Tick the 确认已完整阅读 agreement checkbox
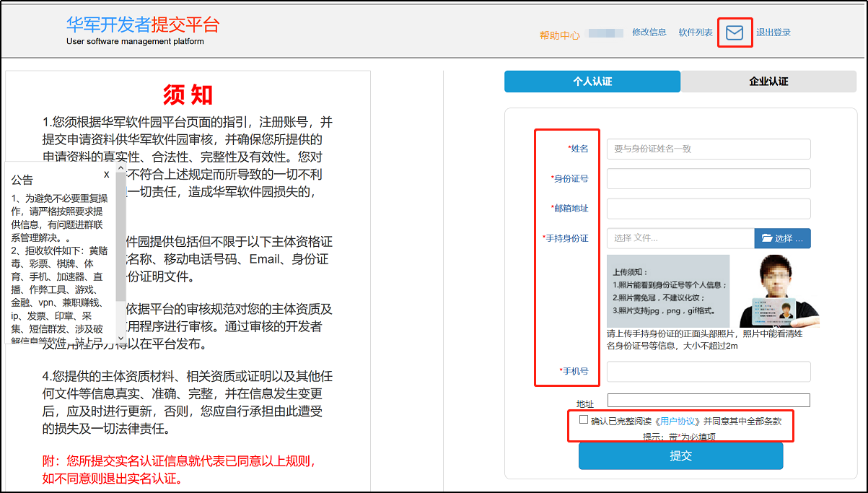Image resolution: width=868 pixels, height=493 pixels. (x=584, y=419)
